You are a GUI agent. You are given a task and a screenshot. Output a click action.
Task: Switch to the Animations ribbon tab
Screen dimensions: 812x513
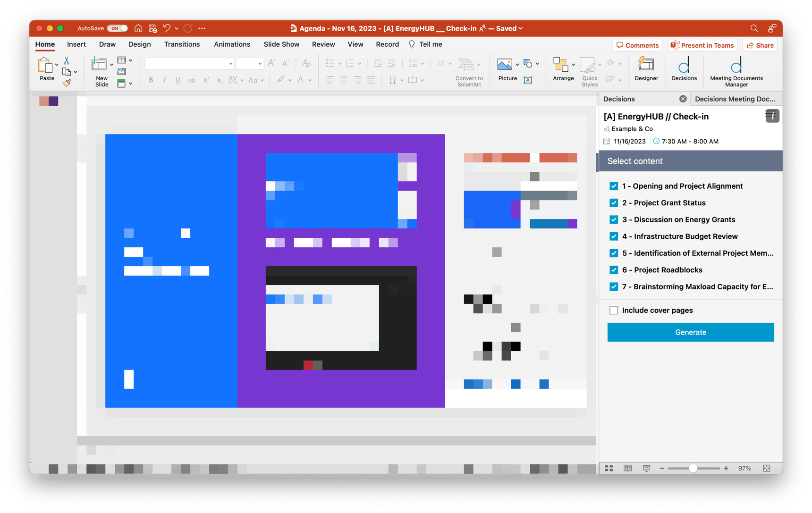coord(232,44)
